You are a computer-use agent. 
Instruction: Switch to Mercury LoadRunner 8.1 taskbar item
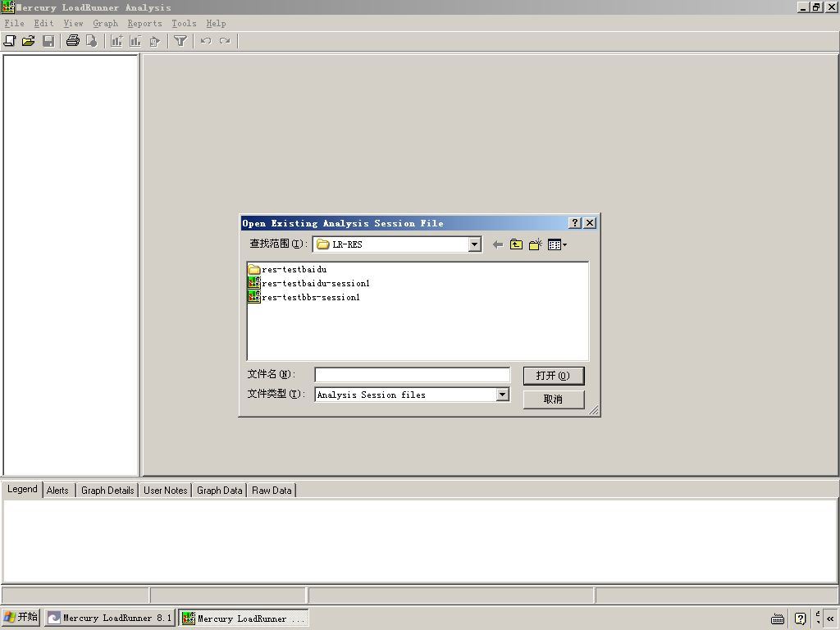110,618
